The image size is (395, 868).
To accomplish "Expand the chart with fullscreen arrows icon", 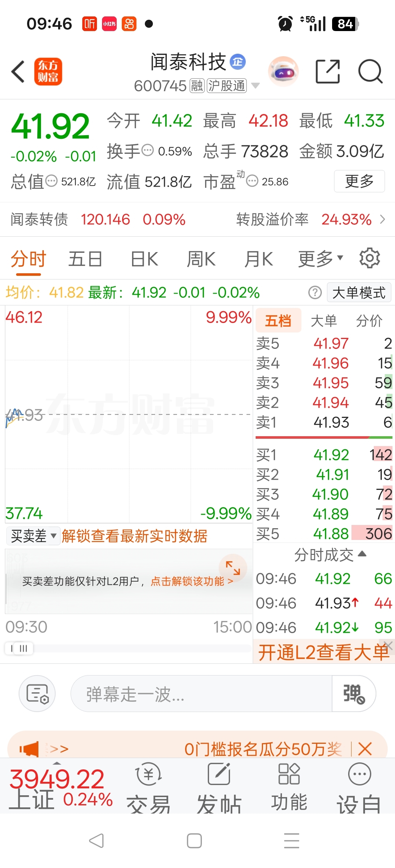I will [x=233, y=568].
